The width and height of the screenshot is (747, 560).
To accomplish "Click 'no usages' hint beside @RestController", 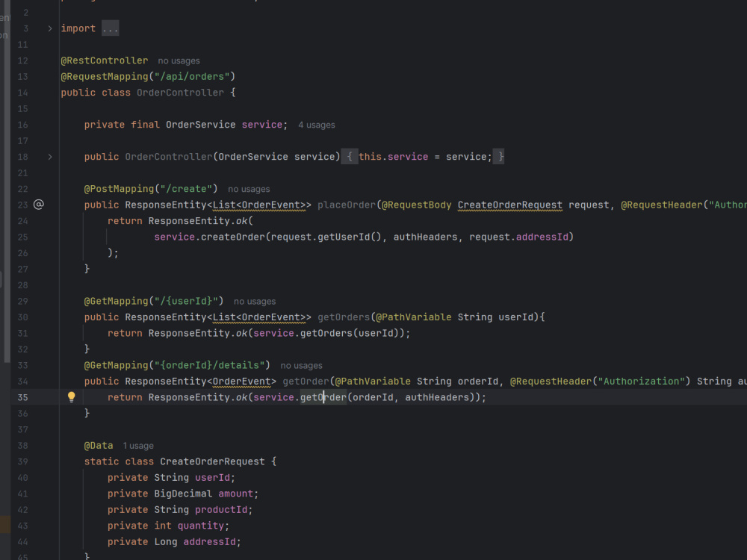I will (x=179, y=61).
